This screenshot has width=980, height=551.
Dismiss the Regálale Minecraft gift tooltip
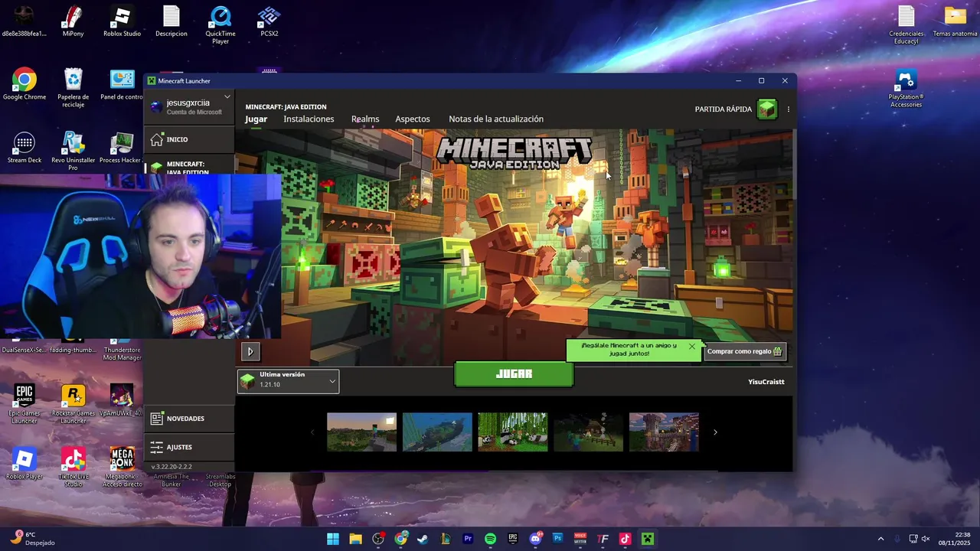[692, 346]
